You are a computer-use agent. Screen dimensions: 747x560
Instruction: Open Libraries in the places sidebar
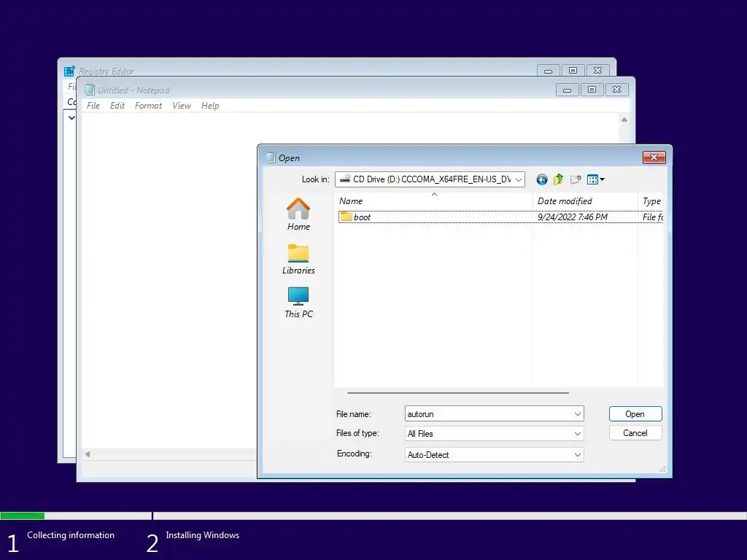(298, 260)
